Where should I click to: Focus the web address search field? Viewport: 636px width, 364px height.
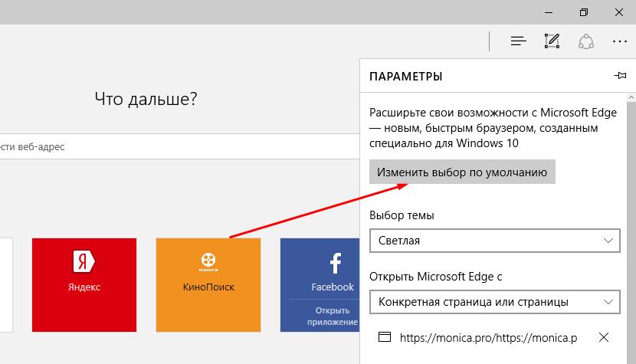click(x=179, y=146)
